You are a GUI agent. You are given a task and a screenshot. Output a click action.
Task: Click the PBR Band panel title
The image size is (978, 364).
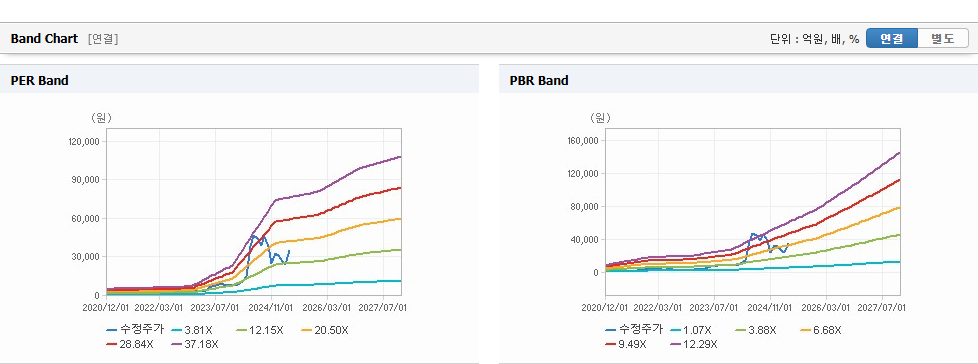539,80
